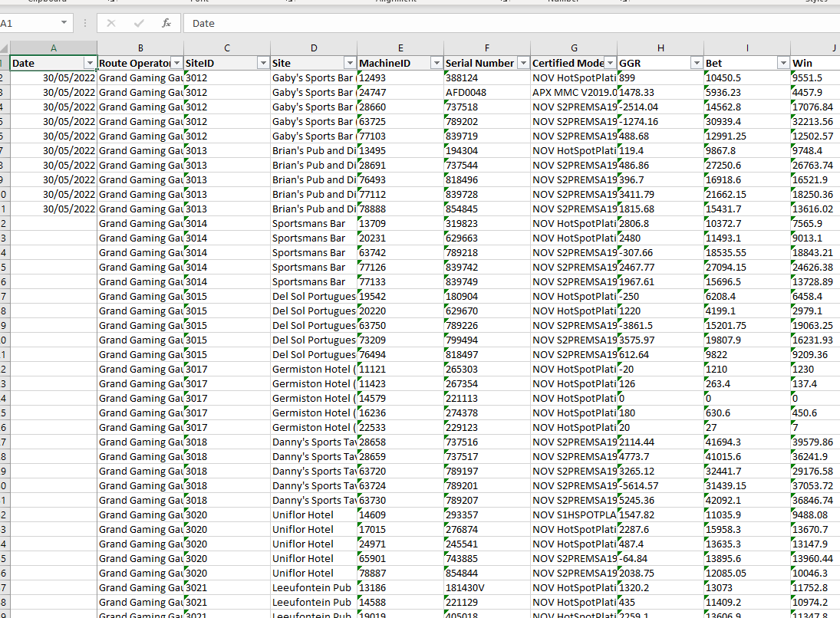
Task: Click the Cancel icon in the formula bar
Action: coord(111,23)
